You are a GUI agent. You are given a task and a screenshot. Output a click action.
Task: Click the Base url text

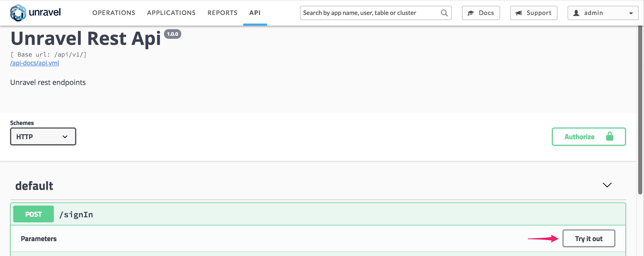(x=48, y=54)
